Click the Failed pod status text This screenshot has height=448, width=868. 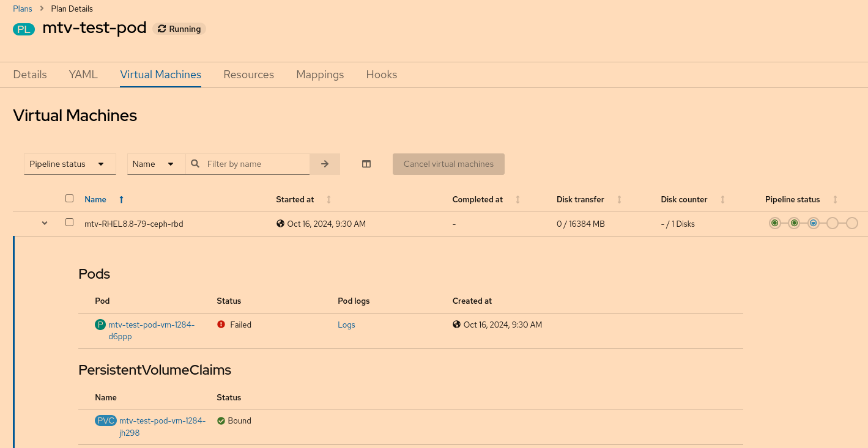pos(240,325)
